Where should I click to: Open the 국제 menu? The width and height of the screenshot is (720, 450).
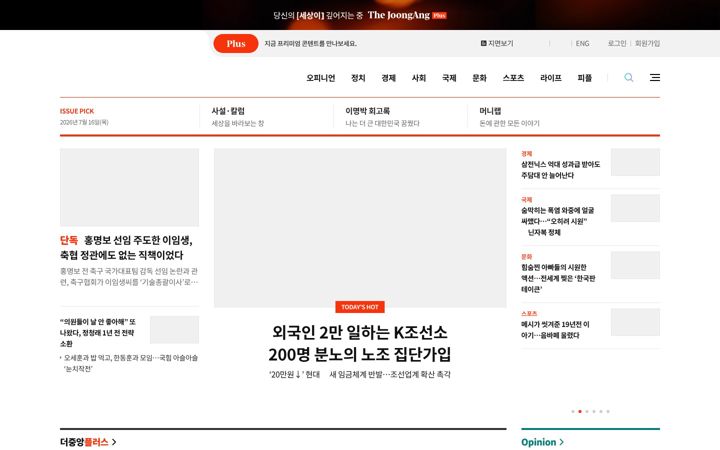[449, 78]
